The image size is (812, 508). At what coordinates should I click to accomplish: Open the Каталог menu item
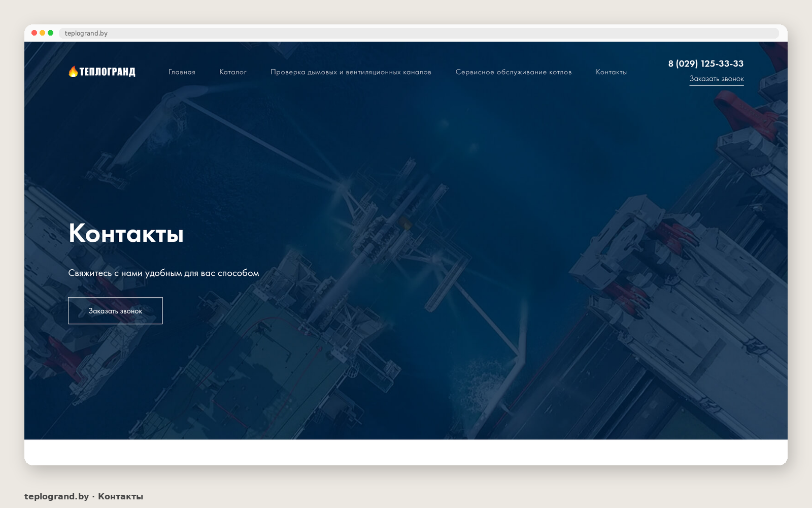point(233,72)
